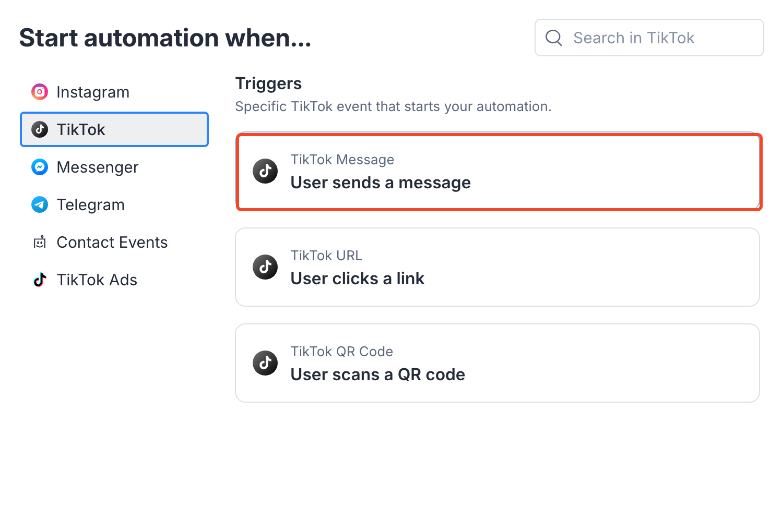Click TikTok icon beside 'User scans a QR code'
The height and width of the screenshot is (532, 782).
[265, 363]
